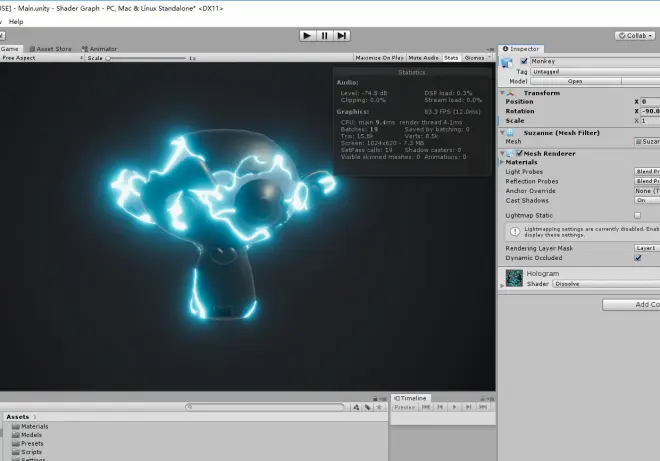Toggle the Monkey object active checkbox
The height and width of the screenshot is (461, 660).
pyautogui.click(x=524, y=61)
